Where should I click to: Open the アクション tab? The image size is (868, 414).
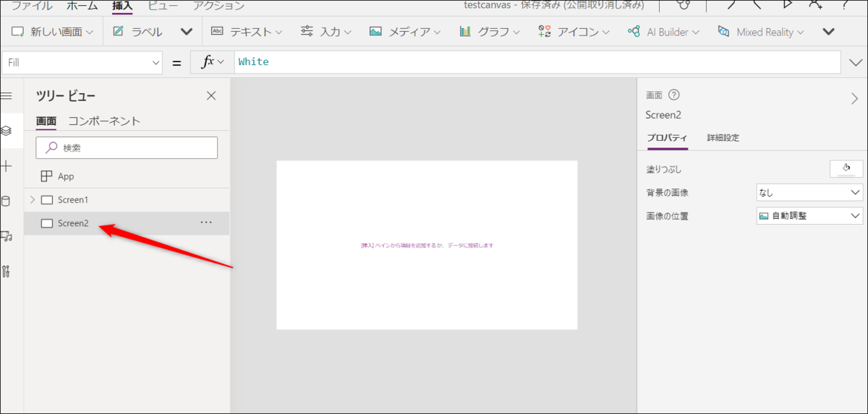(x=218, y=5)
